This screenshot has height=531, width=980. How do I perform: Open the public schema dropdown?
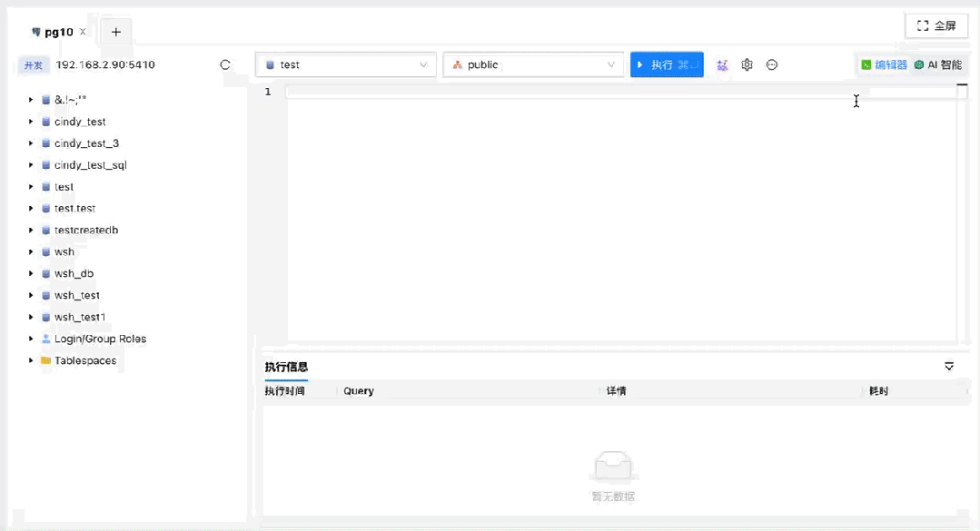[533, 65]
